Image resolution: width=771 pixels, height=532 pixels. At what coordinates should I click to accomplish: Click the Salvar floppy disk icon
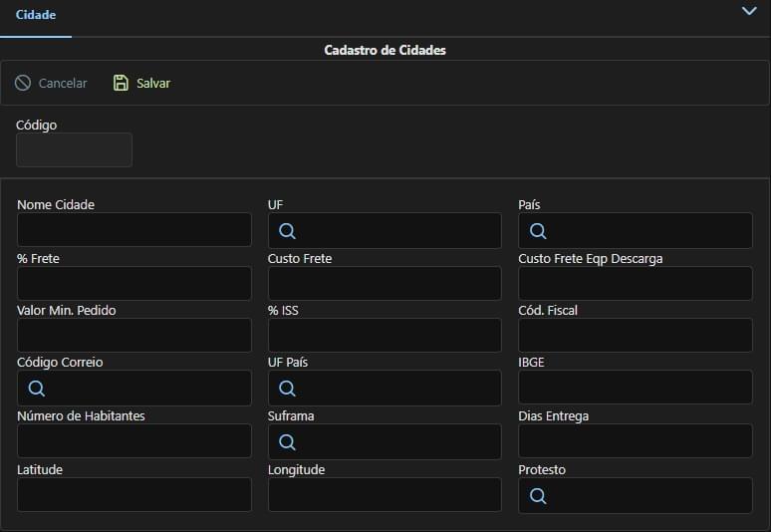121,83
